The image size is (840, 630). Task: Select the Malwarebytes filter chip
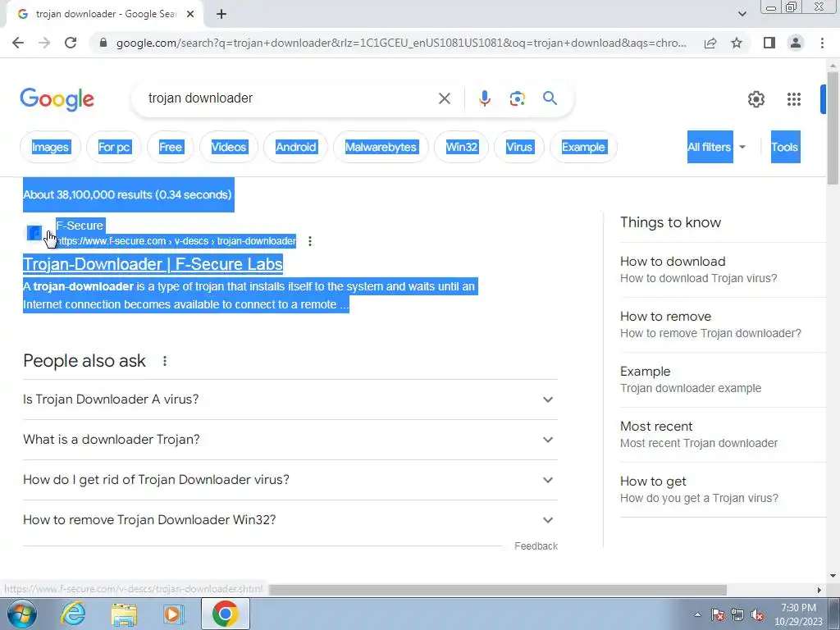tap(381, 148)
